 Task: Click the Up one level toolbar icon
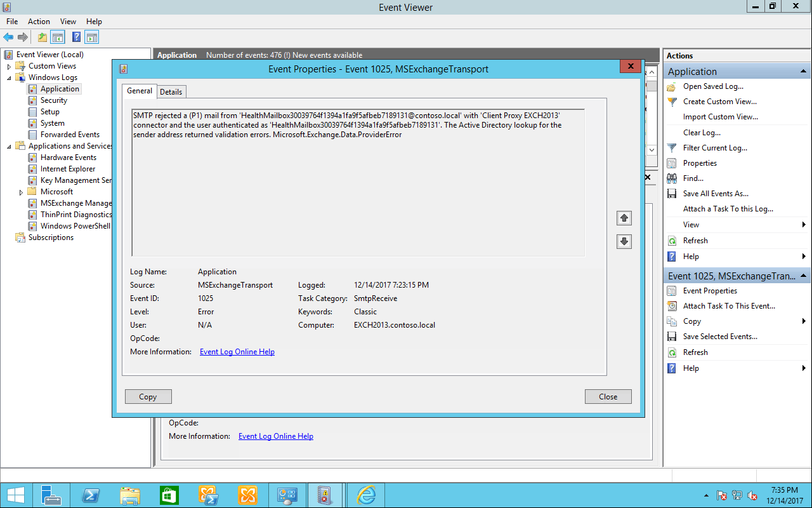click(x=43, y=37)
